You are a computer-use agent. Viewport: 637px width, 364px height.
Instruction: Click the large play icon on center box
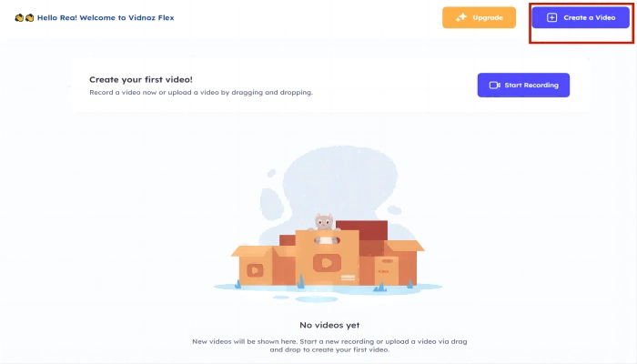[x=327, y=263]
